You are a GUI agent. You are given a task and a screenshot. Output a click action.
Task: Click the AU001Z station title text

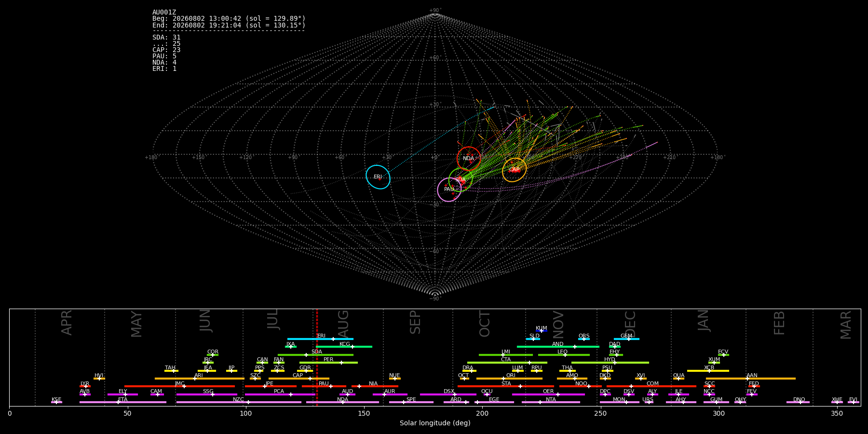(x=164, y=13)
